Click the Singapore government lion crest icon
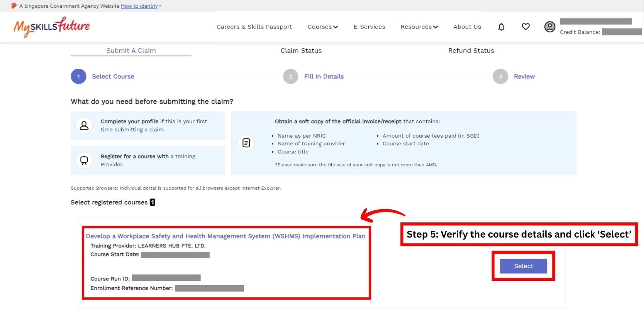Image resolution: width=644 pixels, height=309 pixels. click(x=14, y=6)
